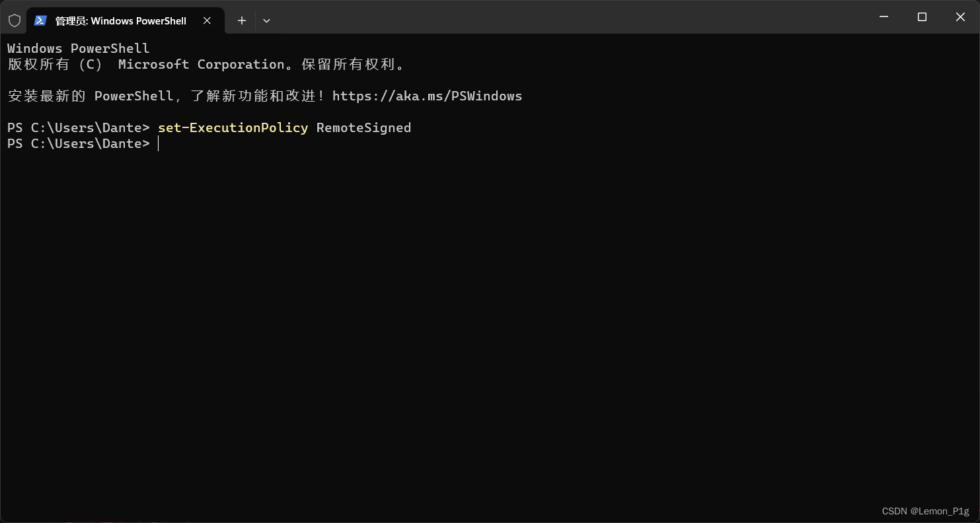Close the Windows PowerShell tab
Viewport: 980px width, 523px height.
207,20
